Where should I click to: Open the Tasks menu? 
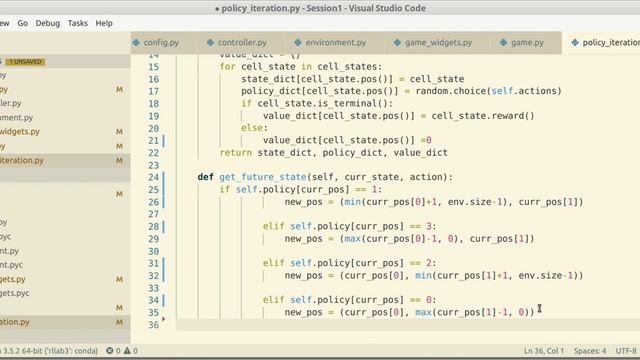[x=78, y=23]
